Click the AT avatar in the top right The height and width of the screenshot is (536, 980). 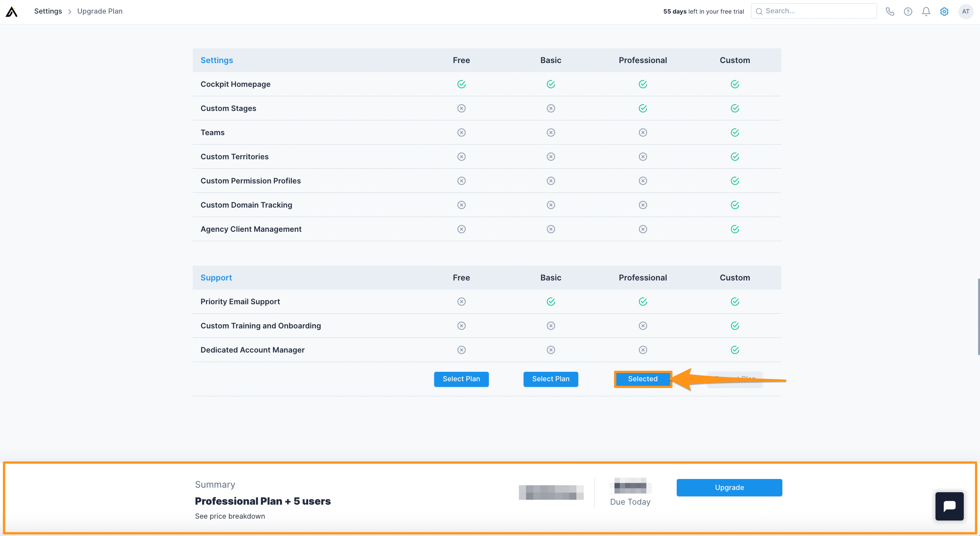click(966, 11)
